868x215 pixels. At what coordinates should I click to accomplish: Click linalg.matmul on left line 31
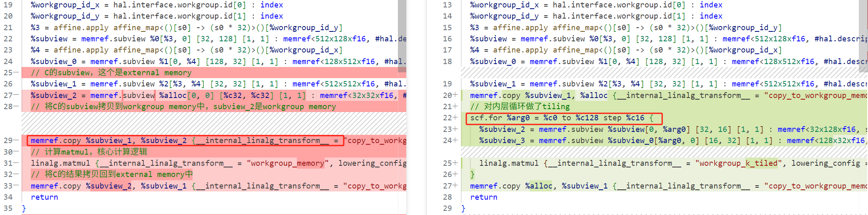(x=60, y=163)
